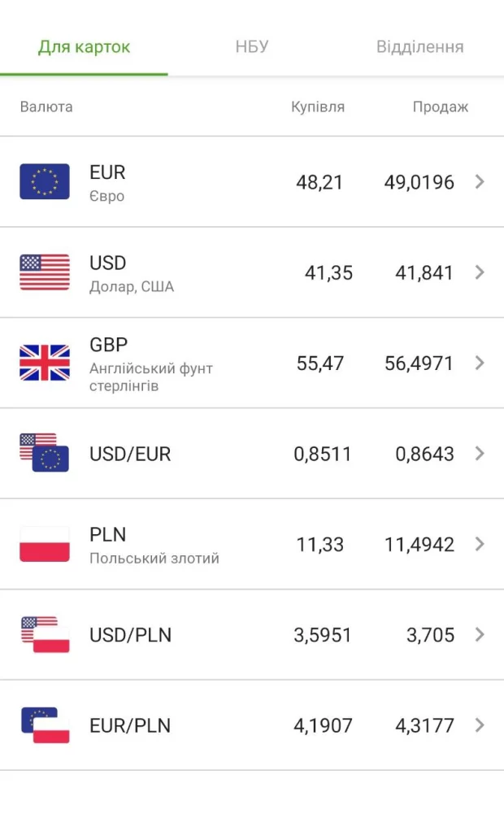Select the Для карток tab
The width and height of the screenshot is (504, 818).
84,46
